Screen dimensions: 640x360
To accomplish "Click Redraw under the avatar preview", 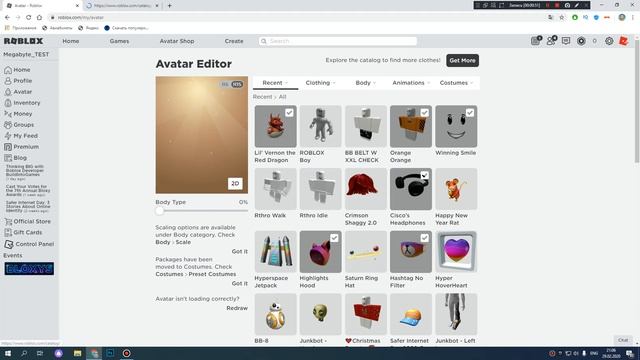I will point(237,308).
